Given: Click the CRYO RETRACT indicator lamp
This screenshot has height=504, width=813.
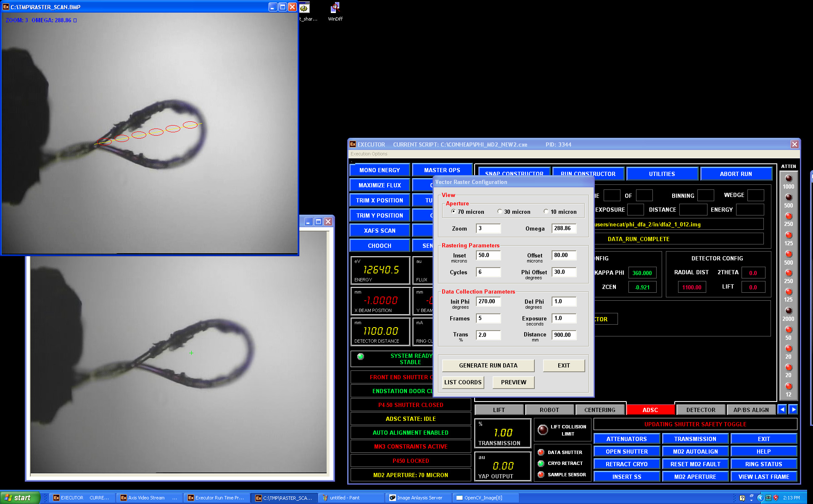Looking at the screenshot, I should click(541, 464).
